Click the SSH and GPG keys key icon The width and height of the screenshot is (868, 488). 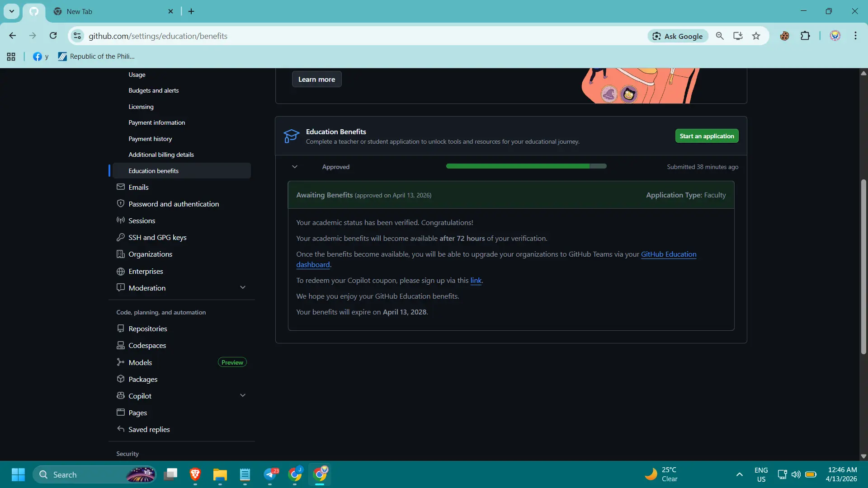click(120, 237)
